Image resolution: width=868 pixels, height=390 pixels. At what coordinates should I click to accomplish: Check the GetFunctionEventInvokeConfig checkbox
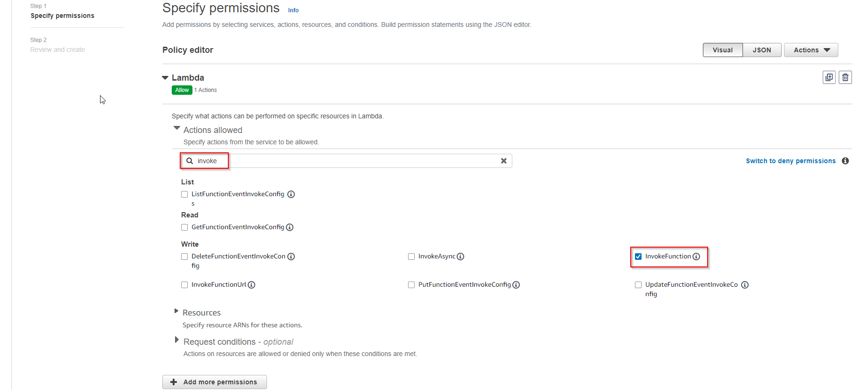[x=184, y=227]
